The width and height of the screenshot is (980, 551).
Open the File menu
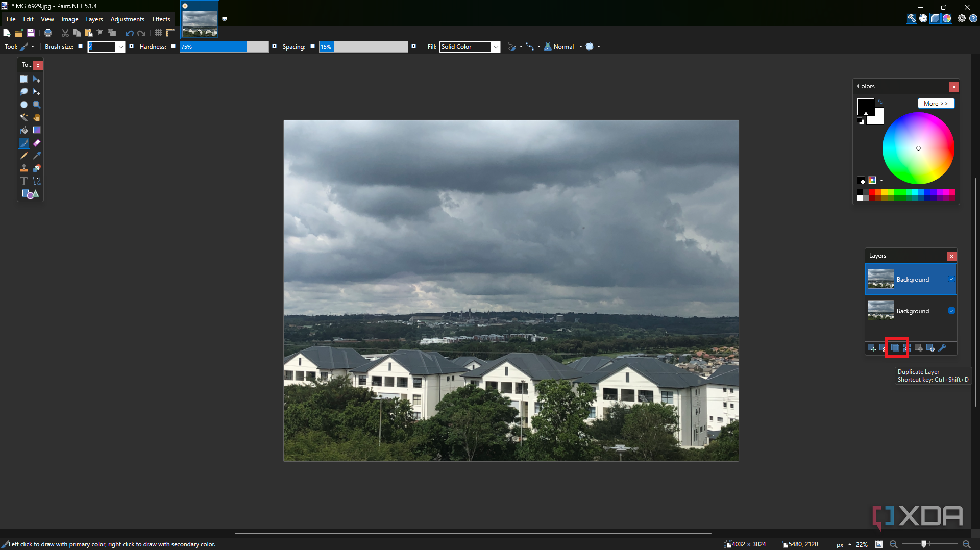click(11, 19)
